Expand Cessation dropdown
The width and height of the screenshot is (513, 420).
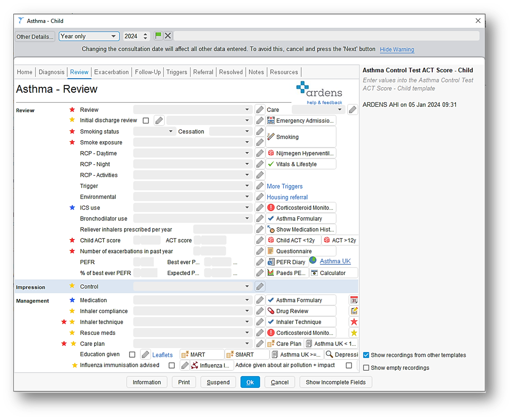247,132
